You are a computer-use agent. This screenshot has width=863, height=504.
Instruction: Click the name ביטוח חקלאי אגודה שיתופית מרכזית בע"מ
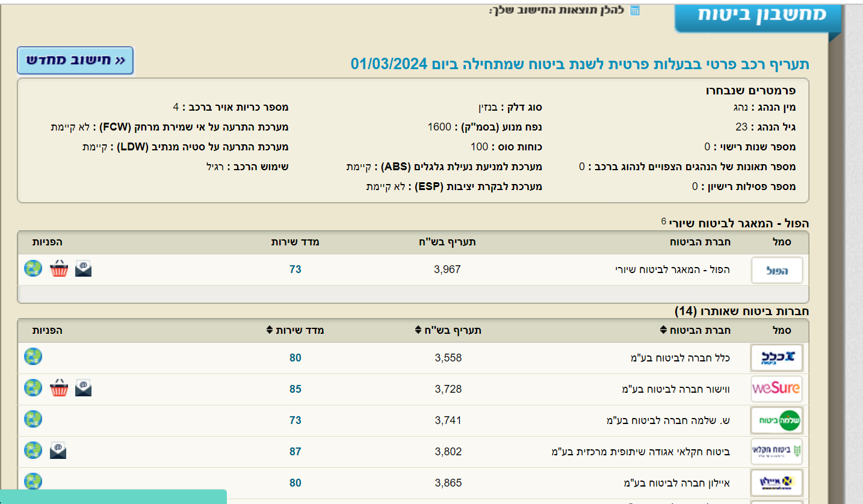coord(642,452)
